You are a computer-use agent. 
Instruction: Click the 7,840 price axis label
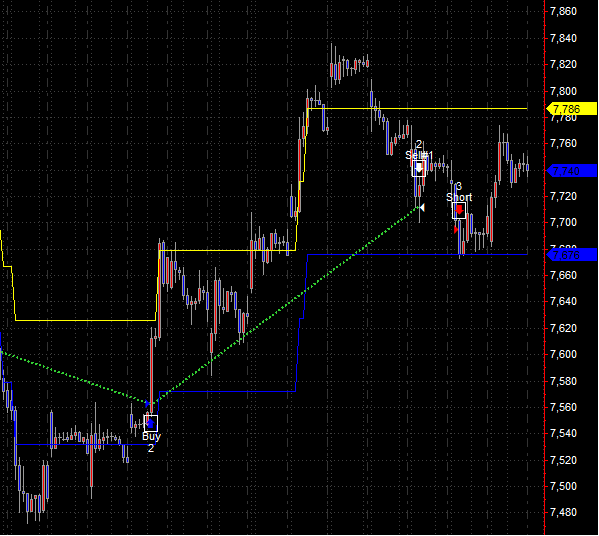coord(563,38)
